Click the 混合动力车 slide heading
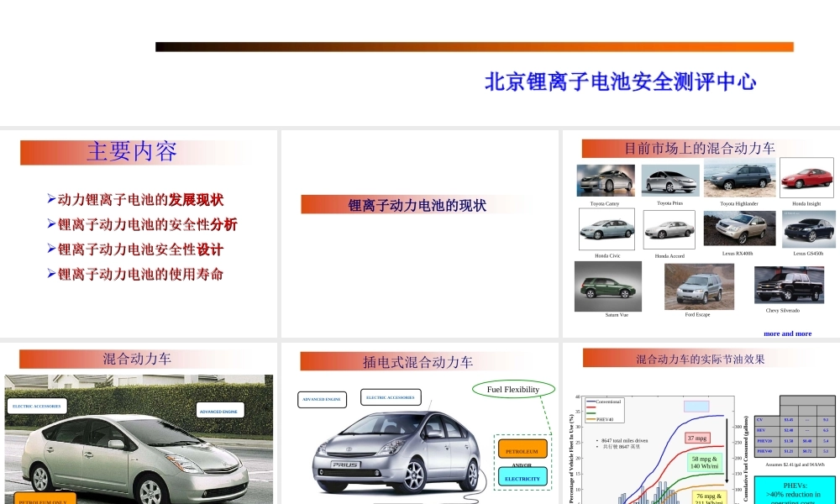 click(x=137, y=359)
